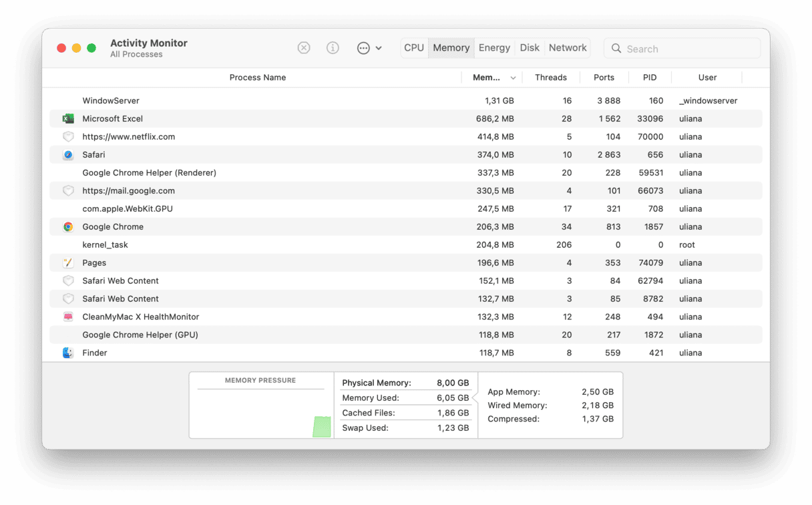
Task: Select the Pages process name
Action: 94,263
